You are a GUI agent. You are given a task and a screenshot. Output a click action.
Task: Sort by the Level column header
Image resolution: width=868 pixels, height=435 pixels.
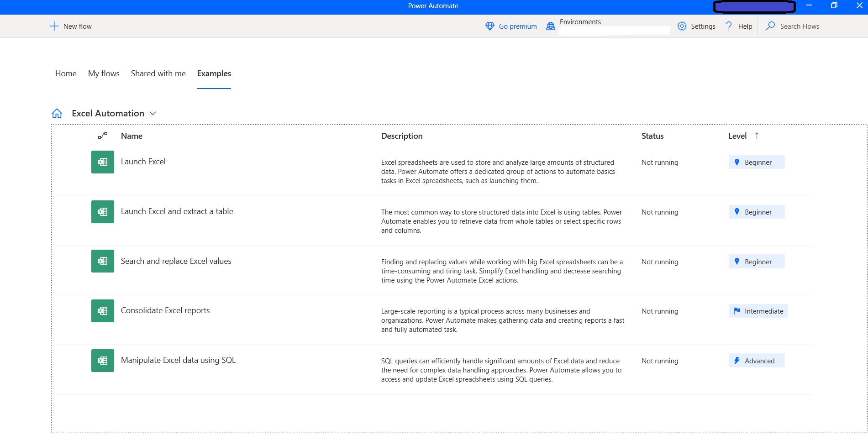(x=737, y=136)
